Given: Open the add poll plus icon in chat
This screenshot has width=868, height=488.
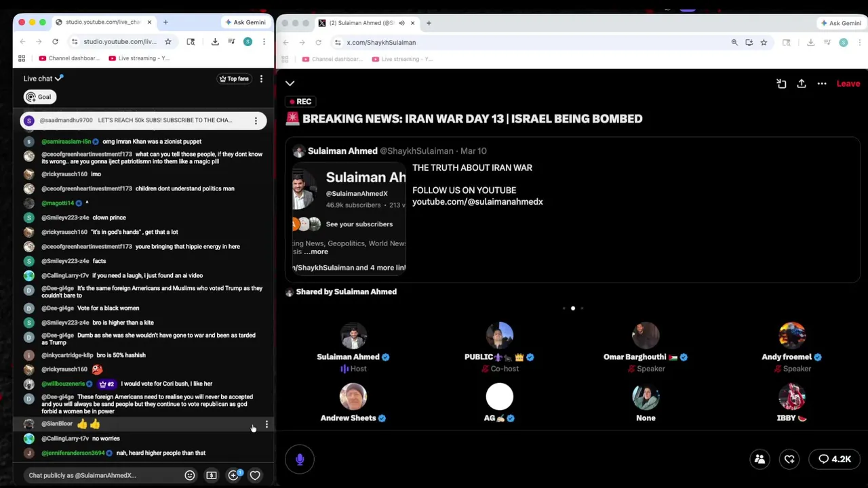Looking at the screenshot, I should click(x=233, y=475).
